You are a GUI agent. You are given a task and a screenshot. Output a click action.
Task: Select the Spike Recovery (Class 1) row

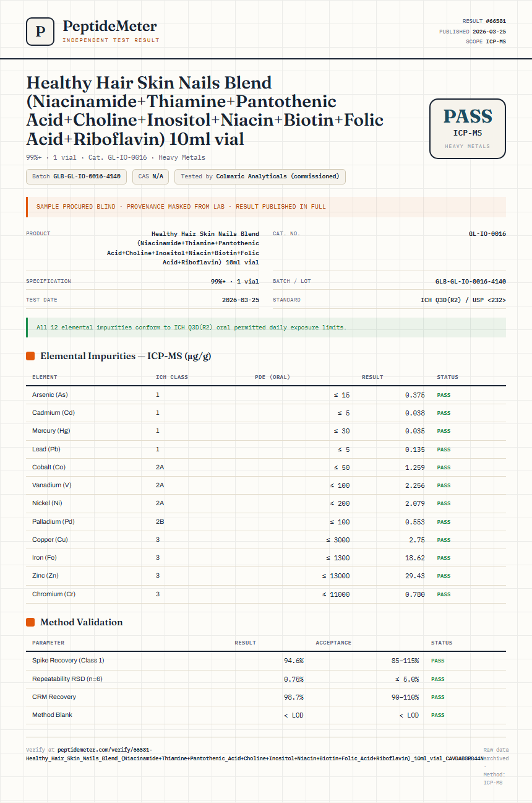(266, 661)
